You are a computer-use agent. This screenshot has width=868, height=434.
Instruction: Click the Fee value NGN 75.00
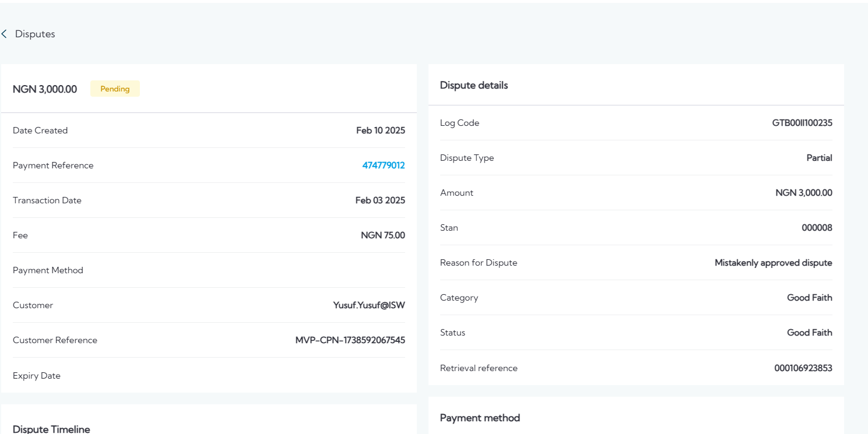[x=382, y=235]
